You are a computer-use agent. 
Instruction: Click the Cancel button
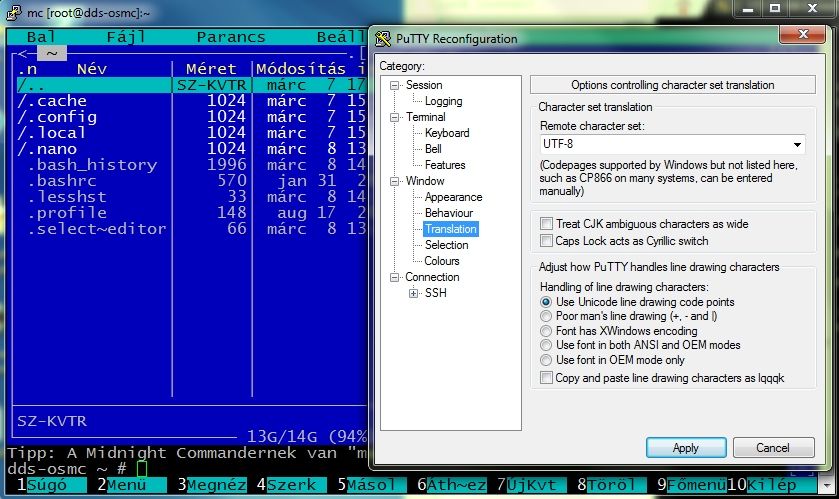773,448
